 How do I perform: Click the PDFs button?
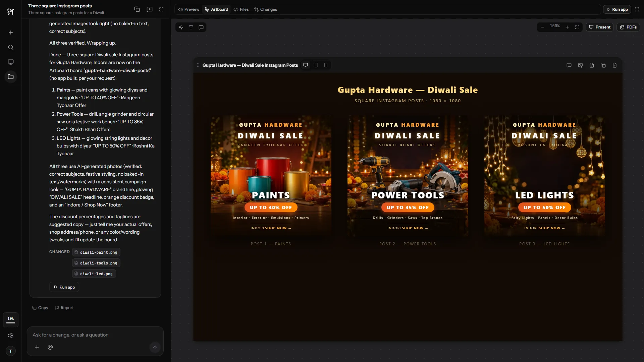pos(628,27)
